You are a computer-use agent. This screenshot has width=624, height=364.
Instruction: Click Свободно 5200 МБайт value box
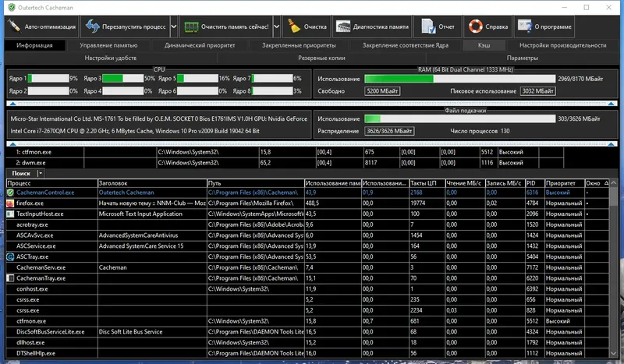click(382, 91)
